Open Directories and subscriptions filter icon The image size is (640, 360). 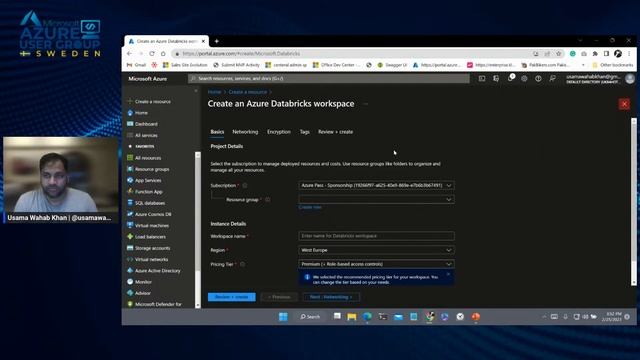tap(496, 78)
